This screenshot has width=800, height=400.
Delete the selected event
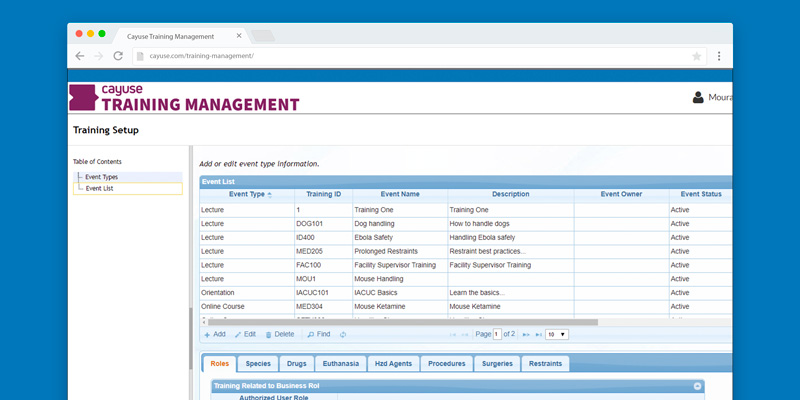point(280,335)
